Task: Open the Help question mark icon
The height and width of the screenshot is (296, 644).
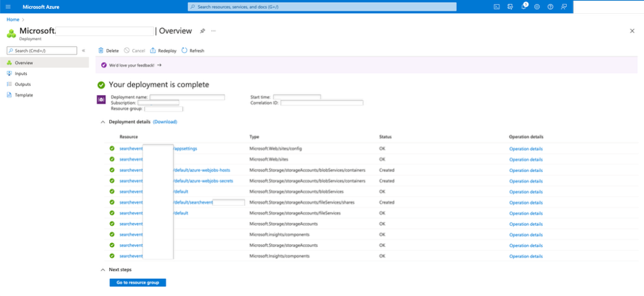Action: [x=550, y=7]
